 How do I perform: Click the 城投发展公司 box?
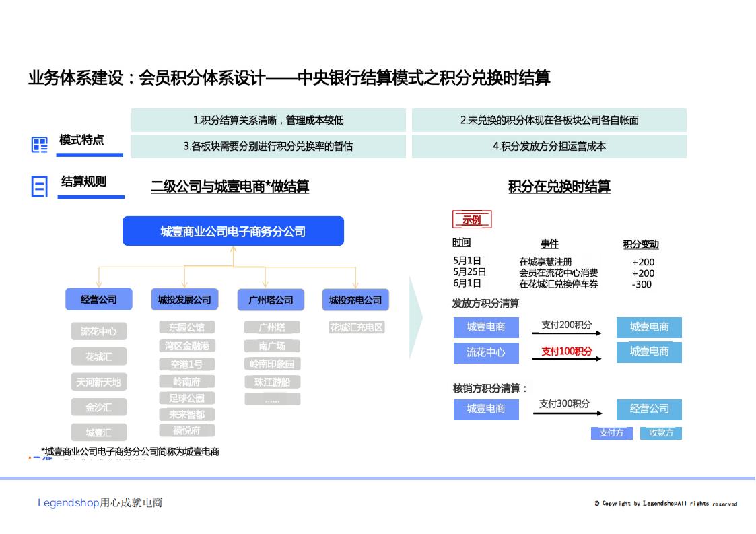click(x=184, y=300)
